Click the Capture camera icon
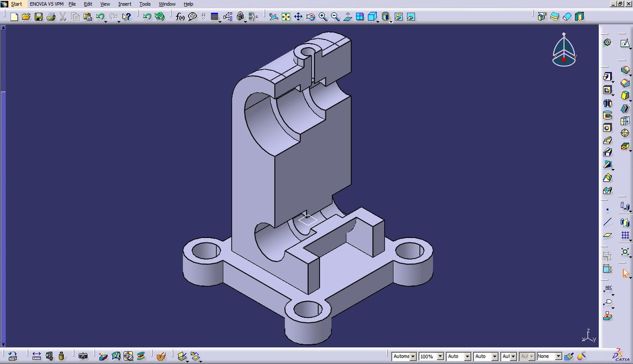The height and width of the screenshot is (364, 633). pyautogui.click(x=83, y=356)
